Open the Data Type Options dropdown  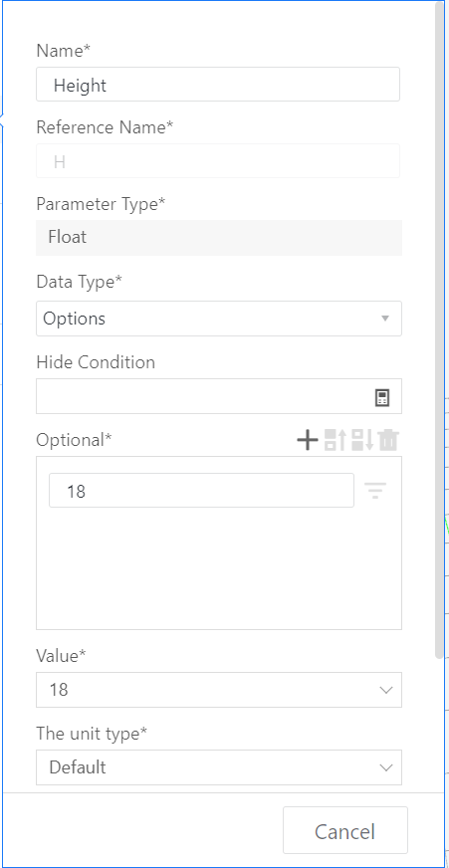tap(219, 319)
